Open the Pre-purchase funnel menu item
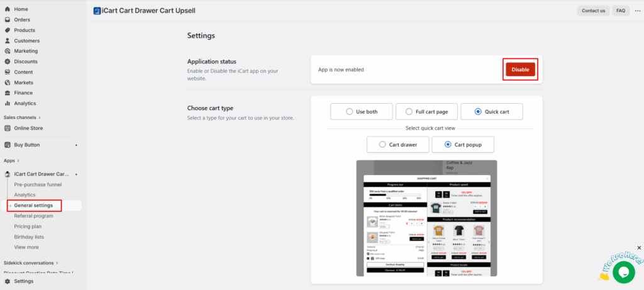The width and height of the screenshot is (644, 290). tap(38, 184)
